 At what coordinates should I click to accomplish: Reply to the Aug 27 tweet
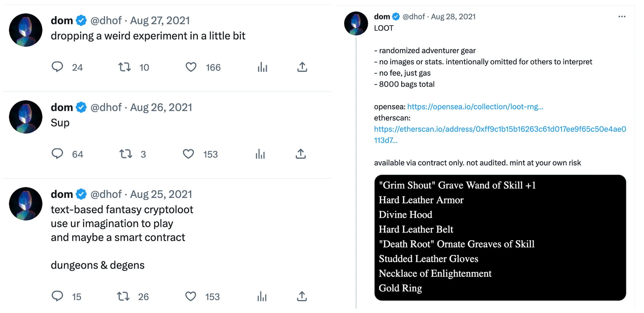point(57,67)
